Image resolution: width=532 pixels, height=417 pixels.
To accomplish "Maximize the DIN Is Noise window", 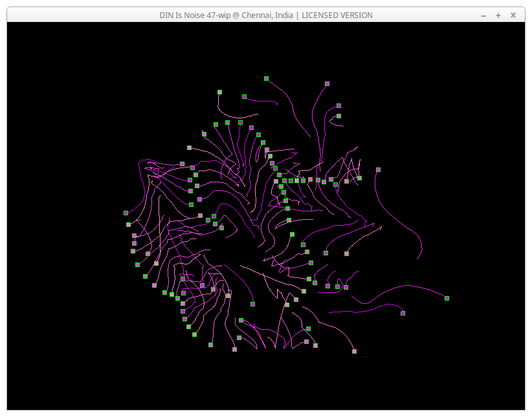I will pos(498,15).
